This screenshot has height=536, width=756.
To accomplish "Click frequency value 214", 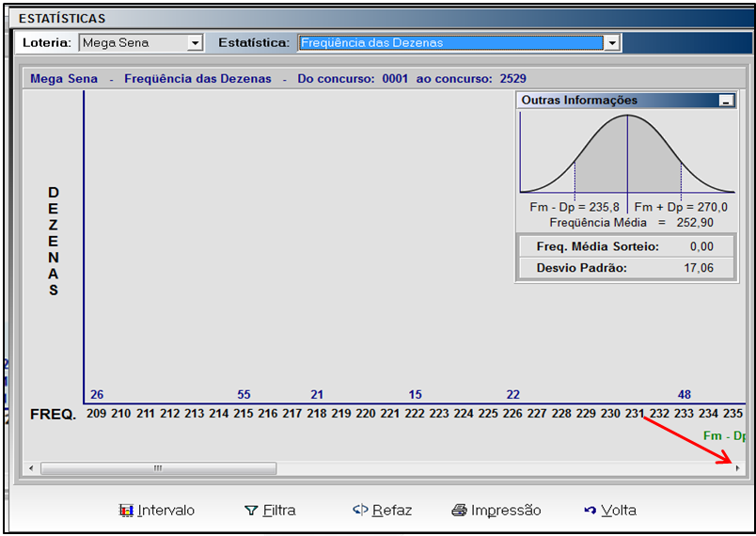I will coord(219,414).
